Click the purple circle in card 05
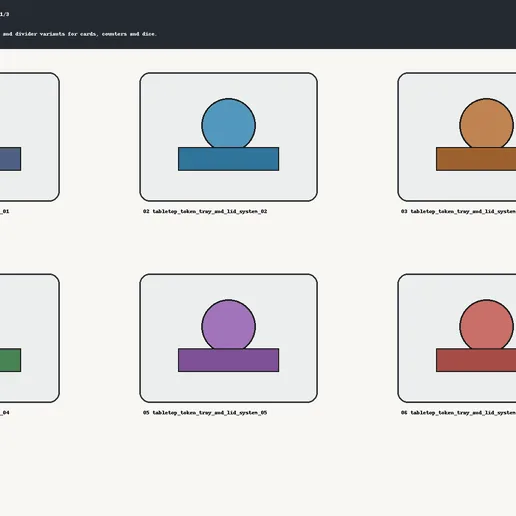Screen dimensions: 516x516 click(228, 324)
